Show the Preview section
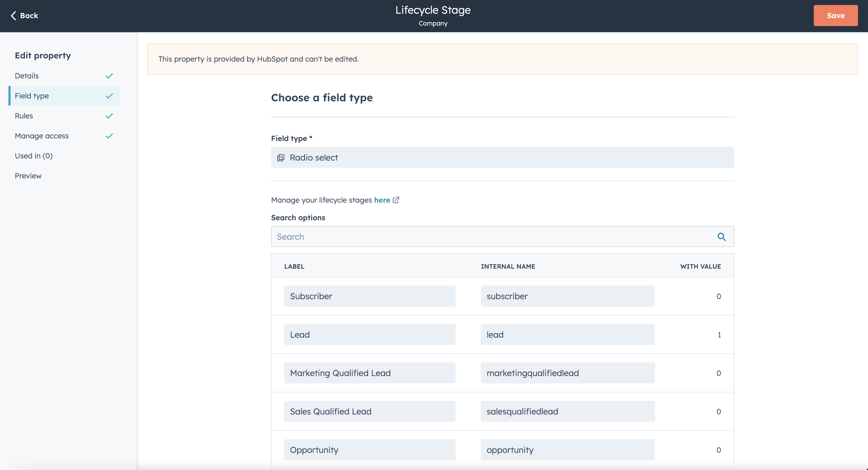868x470 pixels. click(x=28, y=176)
